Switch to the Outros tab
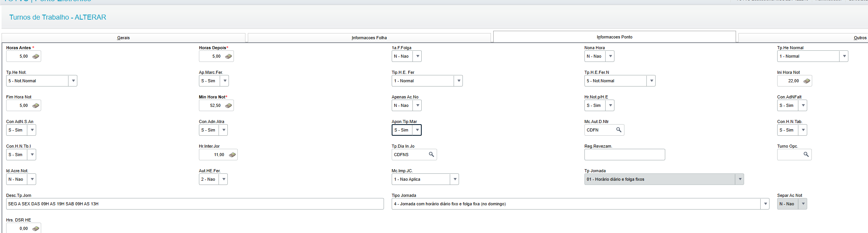Viewport: 868px width, 233px height. pos(860,38)
